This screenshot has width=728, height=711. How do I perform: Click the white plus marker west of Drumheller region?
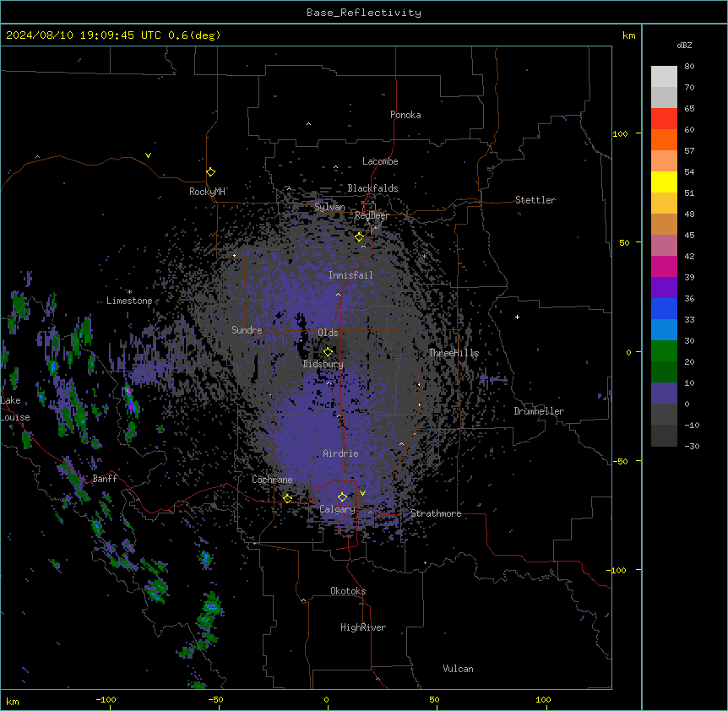pos(517,317)
